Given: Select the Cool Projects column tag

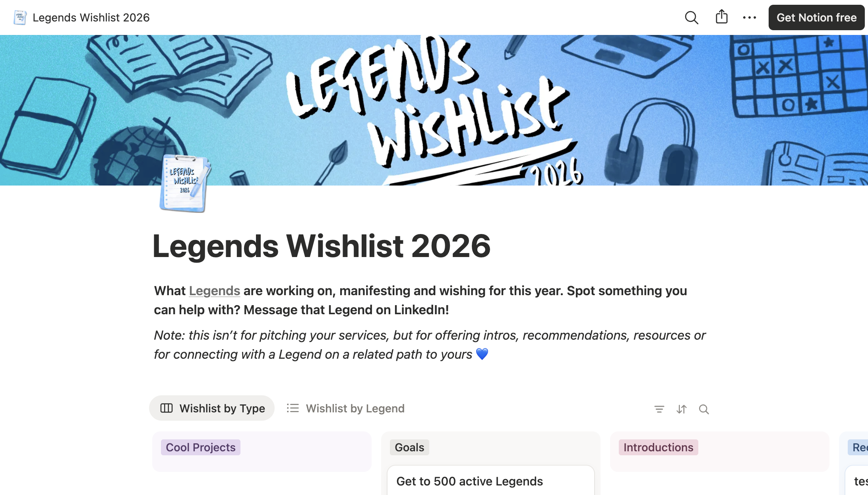Looking at the screenshot, I should coord(200,447).
